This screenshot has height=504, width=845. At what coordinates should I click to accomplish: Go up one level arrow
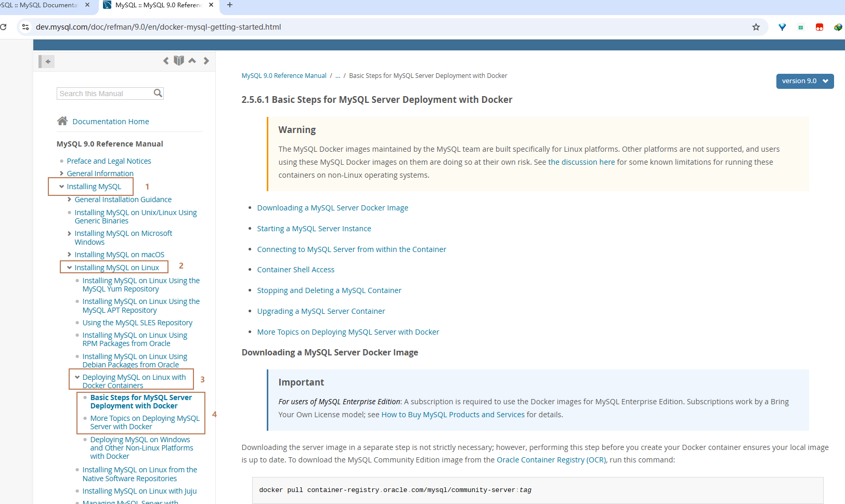click(192, 61)
